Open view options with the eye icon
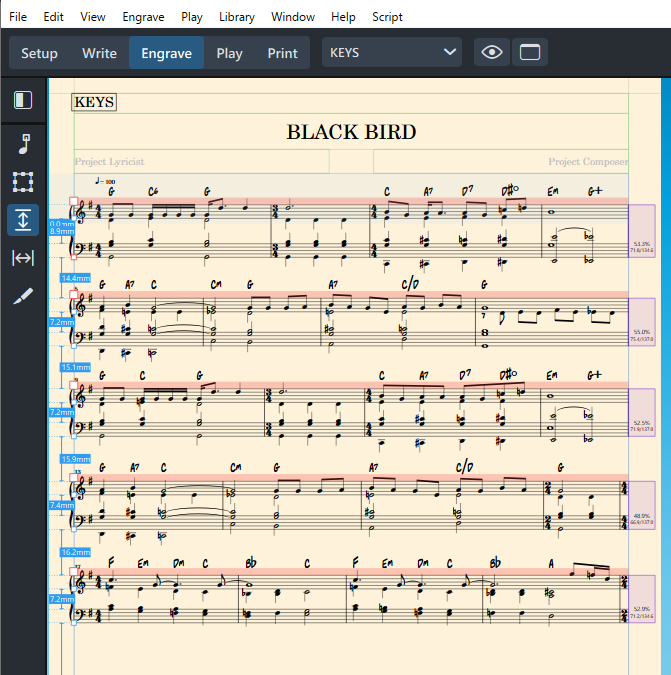The image size is (671, 675). point(492,53)
